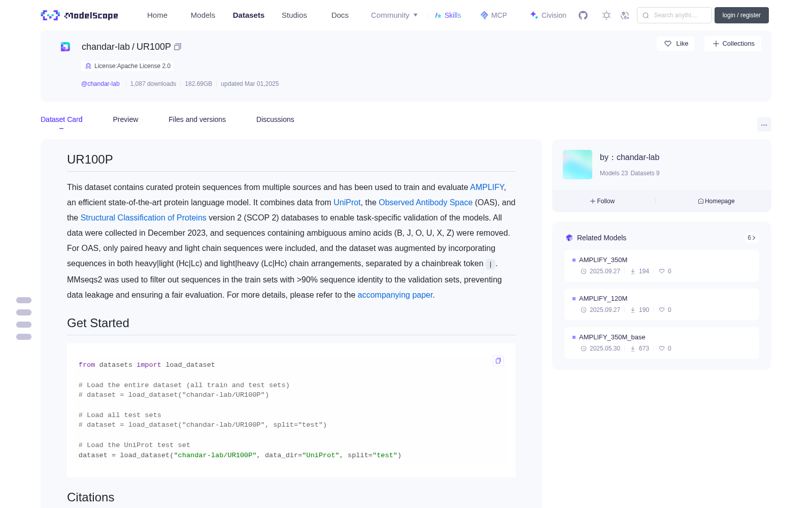Follow the chandar-lab organization

602,201
